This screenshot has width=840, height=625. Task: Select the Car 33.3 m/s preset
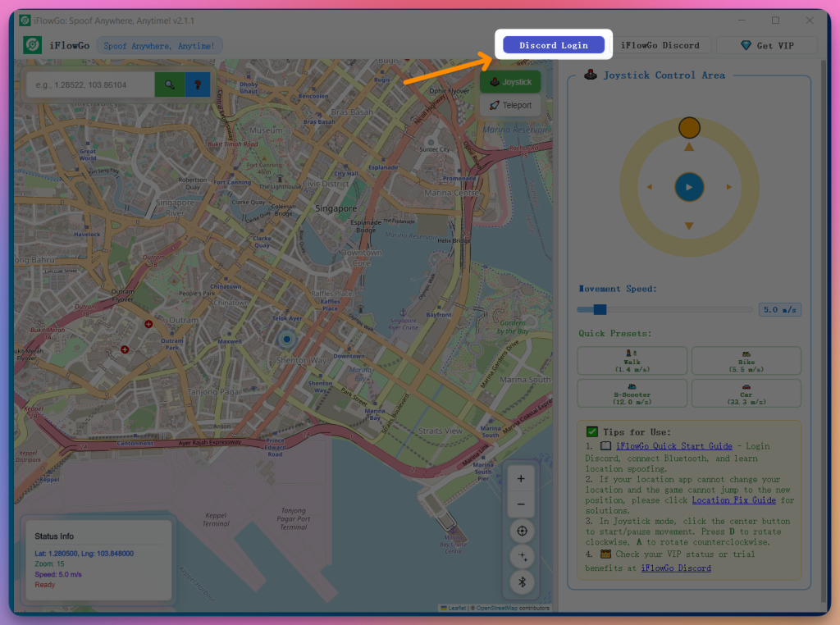point(746,394)
